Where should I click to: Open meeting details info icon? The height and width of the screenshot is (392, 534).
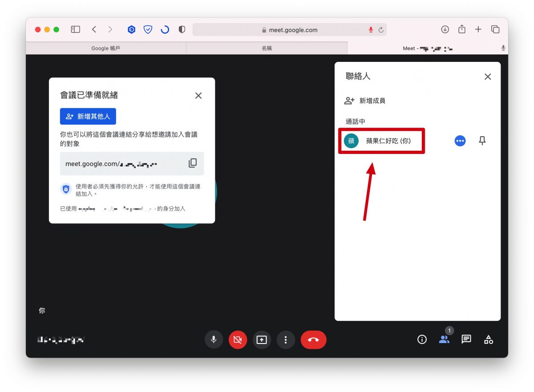click(422, 339)
